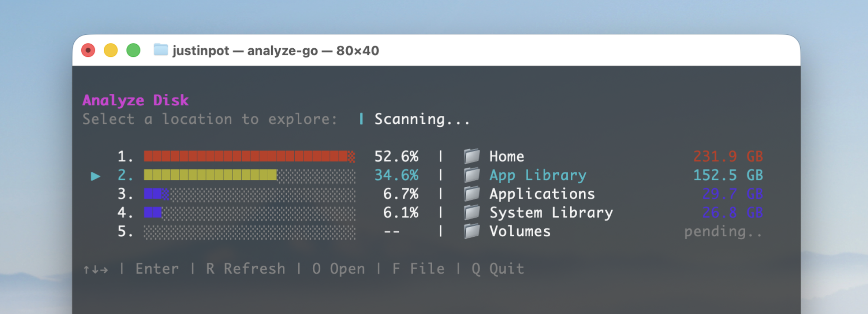Image resolution: width=868 pixels, height=314 pixels.
Task: Maximize the terminal window with the green button
Action: point(133,50)
